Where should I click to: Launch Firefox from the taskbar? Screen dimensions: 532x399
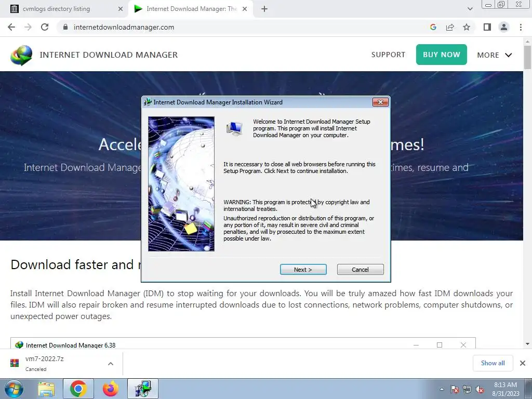[x=110, y=389]
